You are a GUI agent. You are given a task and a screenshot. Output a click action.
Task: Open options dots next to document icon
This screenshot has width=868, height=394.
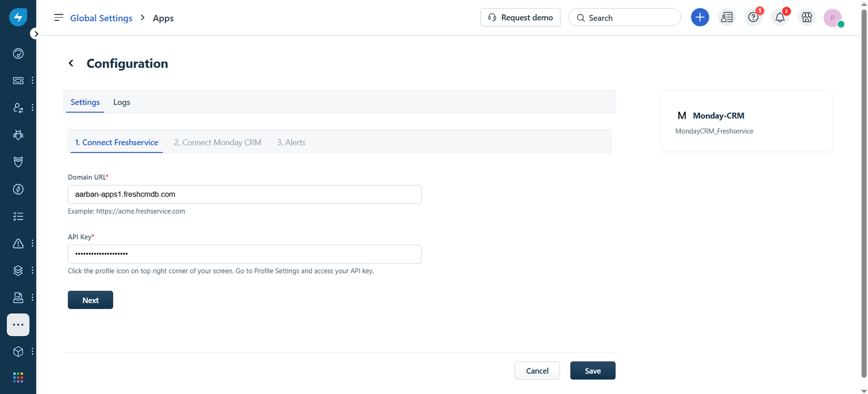(32, 298)
